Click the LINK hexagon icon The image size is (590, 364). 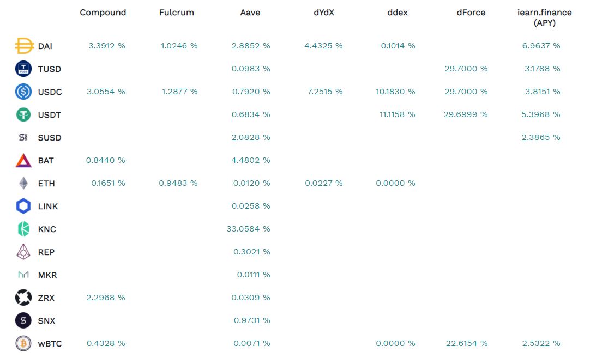tap(23, 206)
